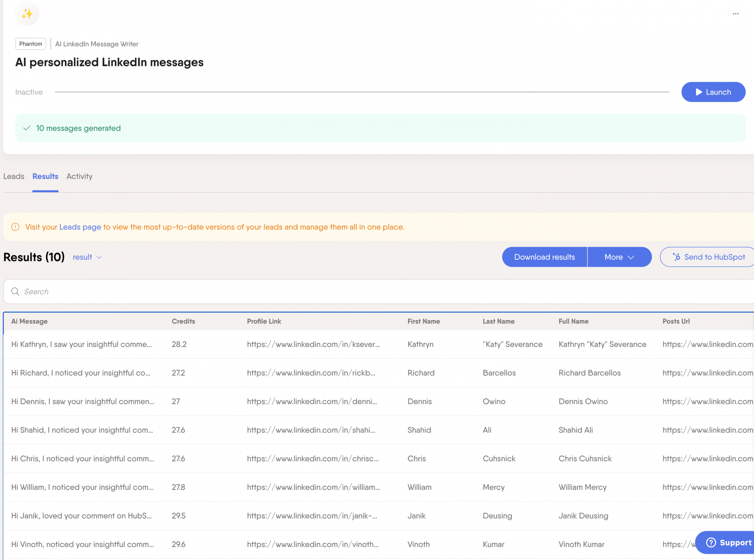Open the Activity tab
Image resolution: width=754 pixels, height=560 pixels.
click(x=79, y=176)
